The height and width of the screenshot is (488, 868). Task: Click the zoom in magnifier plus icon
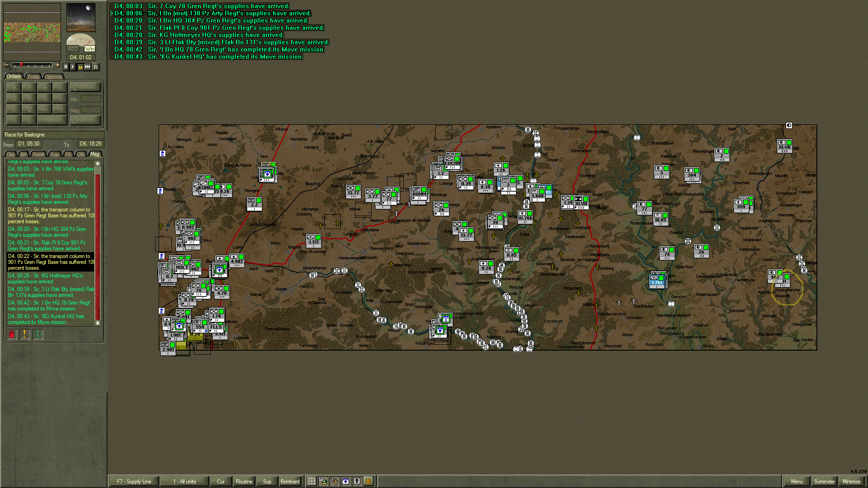tap(57, 65)
